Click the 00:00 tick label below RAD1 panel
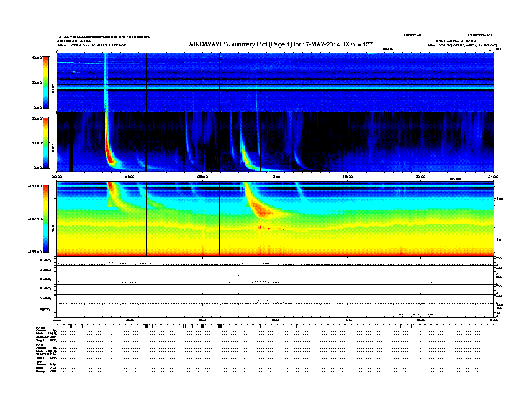Screen dimensions: 532x411 (x=57, y=177)
